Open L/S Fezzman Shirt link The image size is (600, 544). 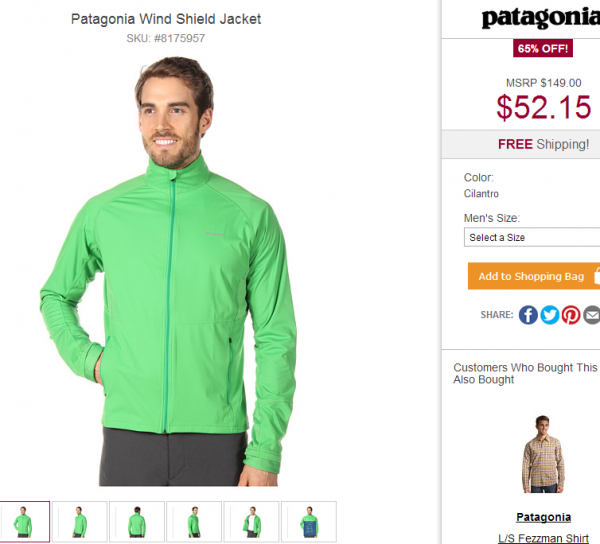[543, 538]
